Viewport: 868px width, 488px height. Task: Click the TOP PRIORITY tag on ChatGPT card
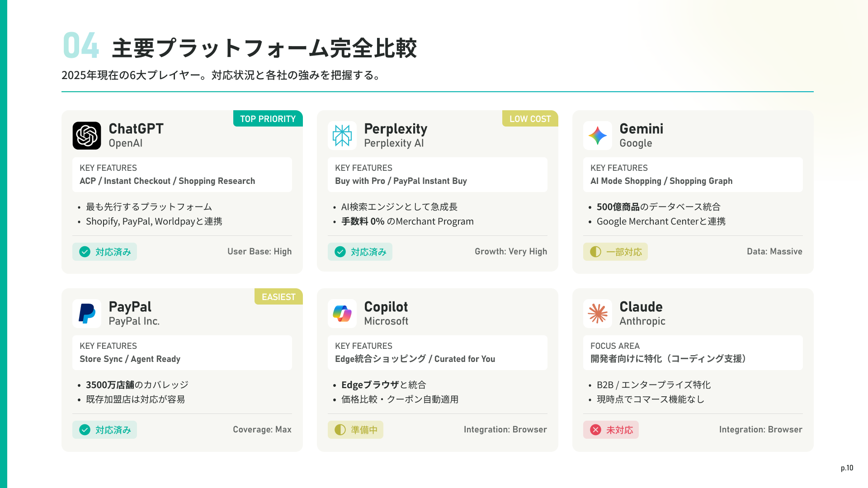click(x=268, y=119)
